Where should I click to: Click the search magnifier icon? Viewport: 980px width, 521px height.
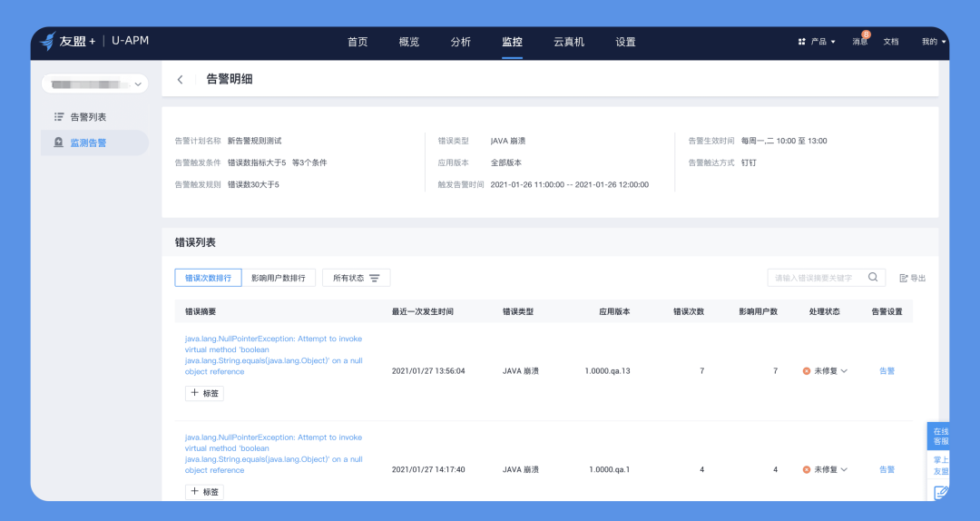click(873, 277)
